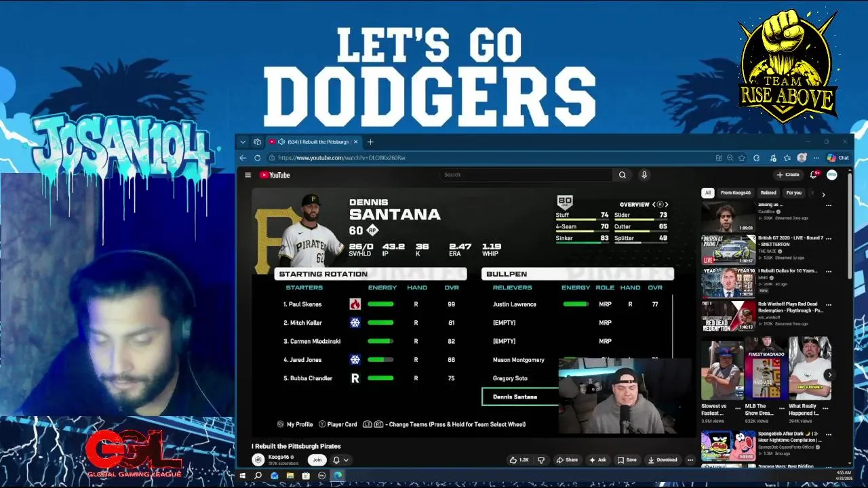Select the Related filter chip
Image resolution: width=868 pixels, height=488 pixels.
pyautogui.click(x=768, y=192)
